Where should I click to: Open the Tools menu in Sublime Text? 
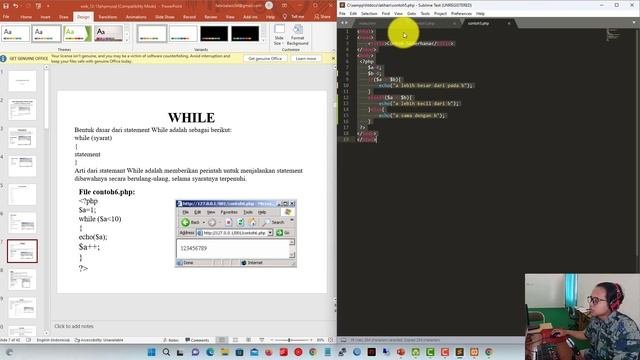(x=425, y=13)
